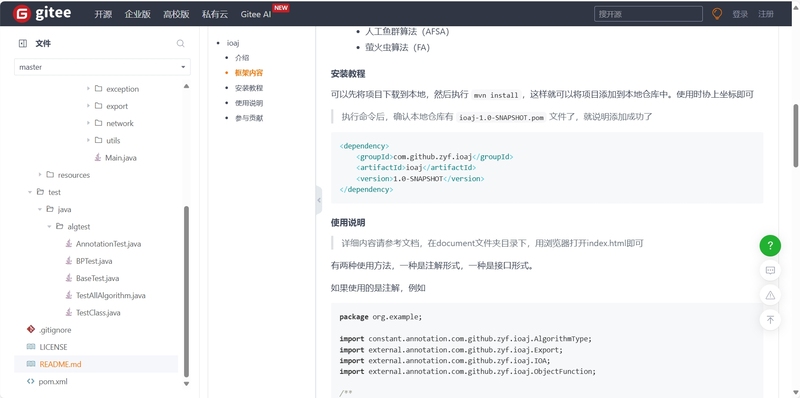Expand the resources folder arrow
The height and width of the screenshot is (398, 800).
(x=40, y=175)
